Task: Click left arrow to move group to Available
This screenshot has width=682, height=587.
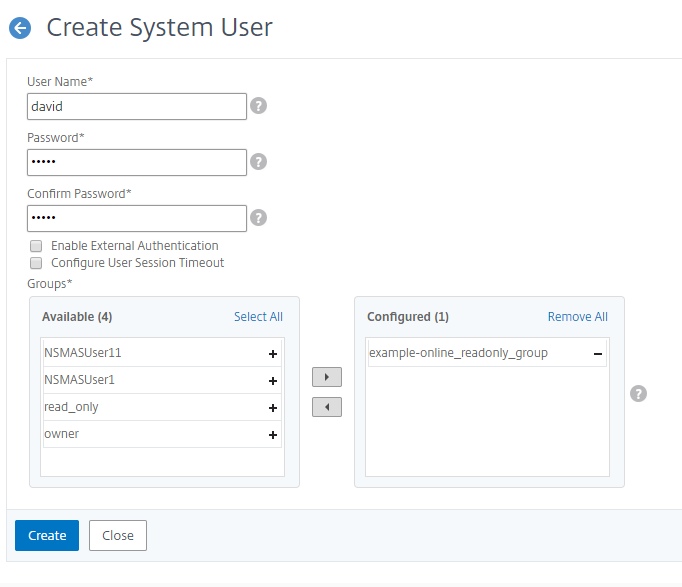Action: tap(327, 407)
